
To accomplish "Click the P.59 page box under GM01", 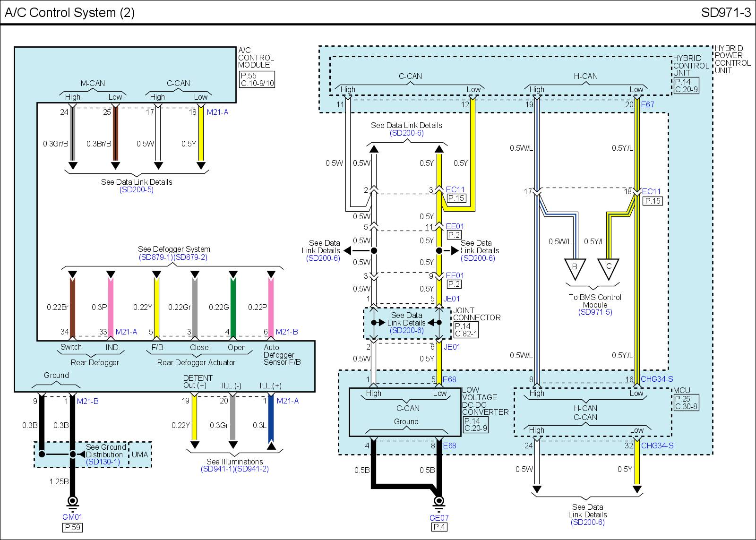I will 72,527.
